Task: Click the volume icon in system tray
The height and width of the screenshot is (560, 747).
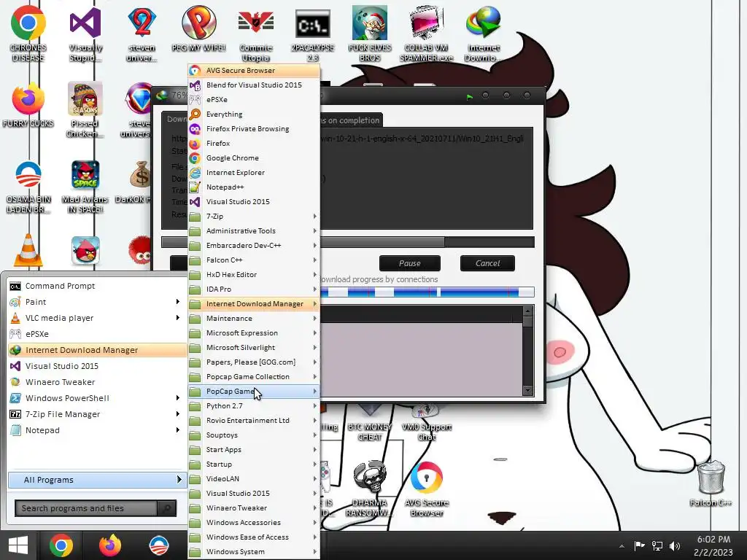Action: tap(675, 546)
